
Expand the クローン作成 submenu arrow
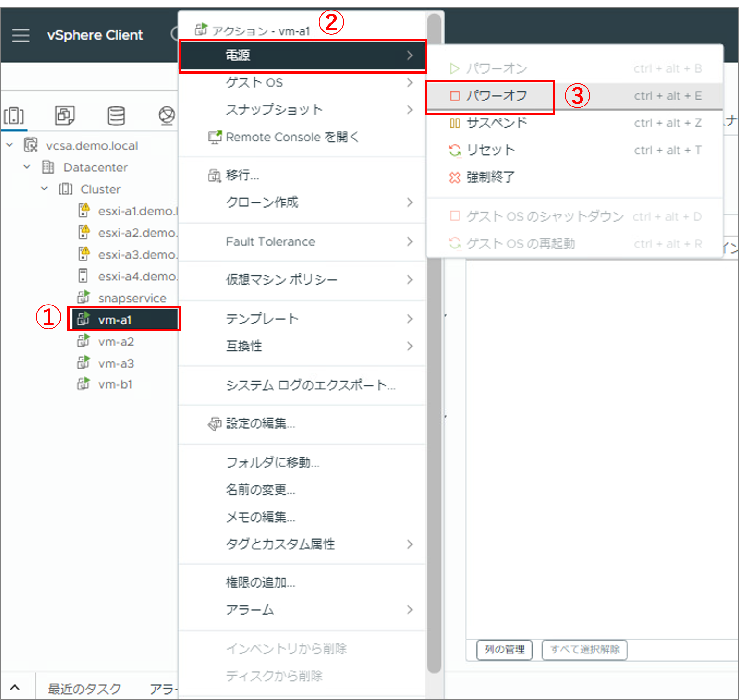coord(410,202)
